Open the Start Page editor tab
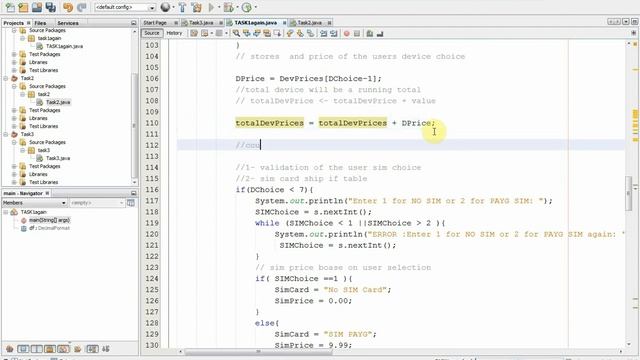The image size is (640, 360). [155, 23]
